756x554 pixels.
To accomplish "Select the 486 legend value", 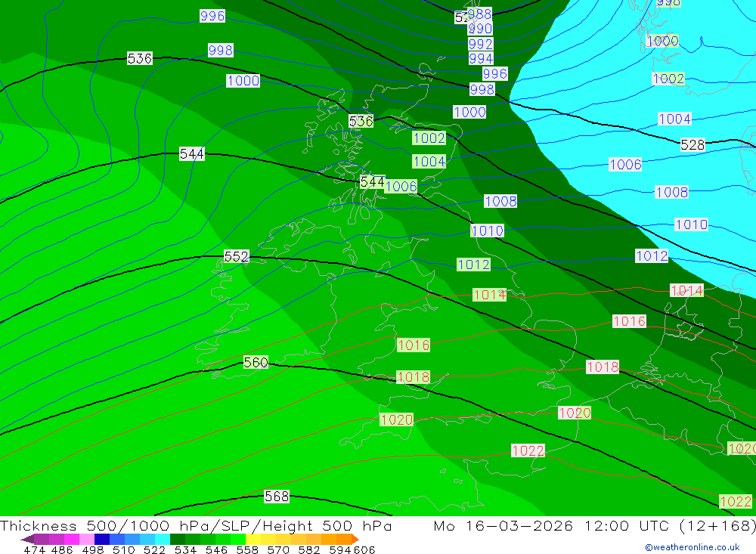I will coord(62,549).
